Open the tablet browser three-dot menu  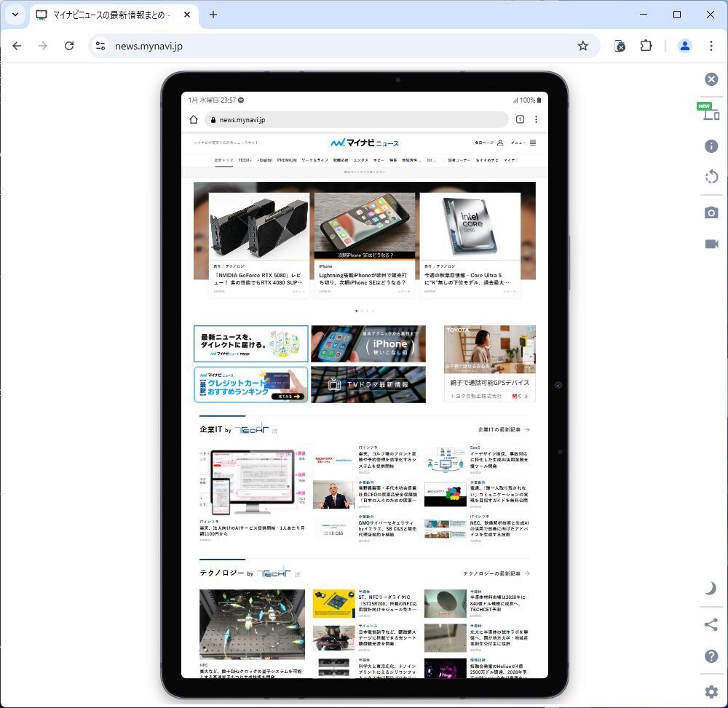click(537, 119)
